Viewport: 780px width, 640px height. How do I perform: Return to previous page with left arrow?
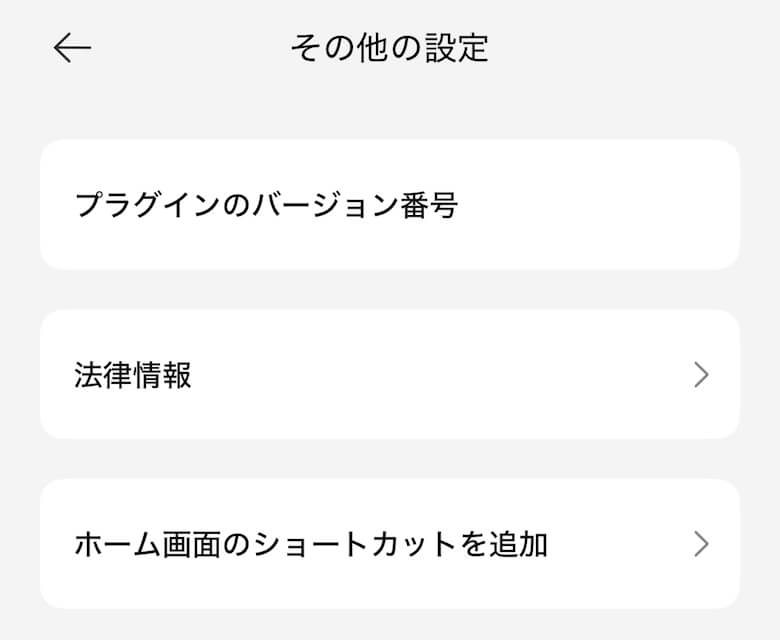(72, 48)
